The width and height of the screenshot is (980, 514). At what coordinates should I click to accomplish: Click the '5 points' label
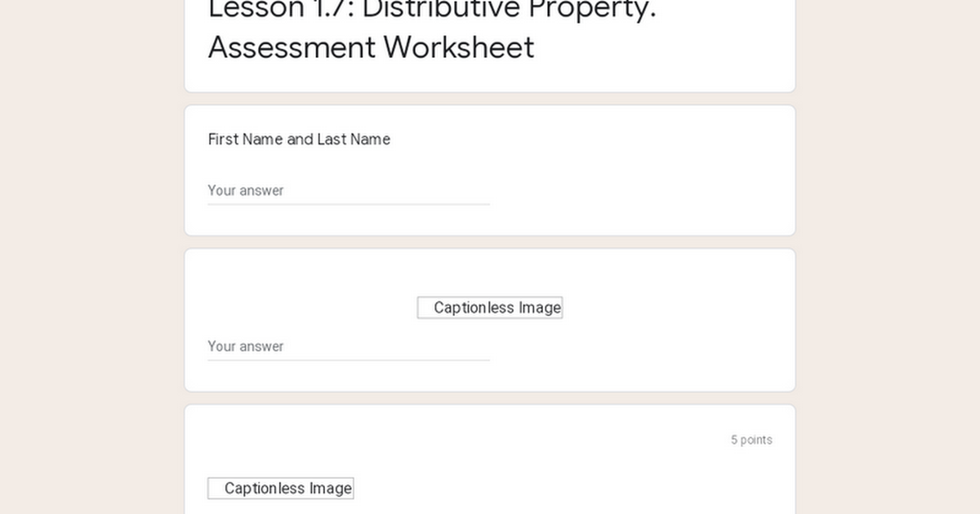(751, 440)
